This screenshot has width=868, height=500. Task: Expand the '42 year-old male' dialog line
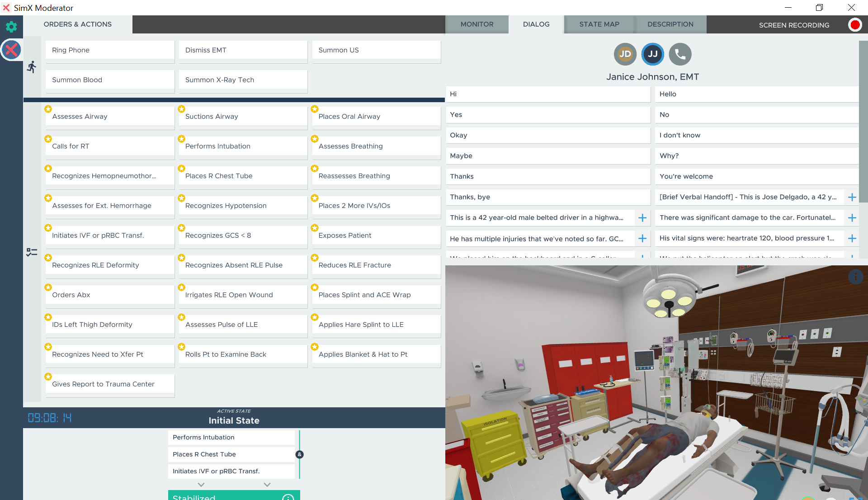(642, 218)
